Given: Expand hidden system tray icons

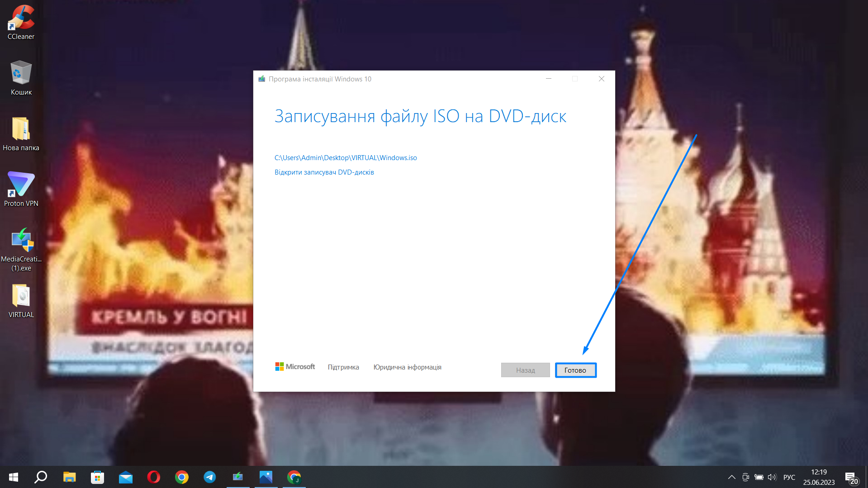Looking at the screenshot, I should [x=731, y=477].
